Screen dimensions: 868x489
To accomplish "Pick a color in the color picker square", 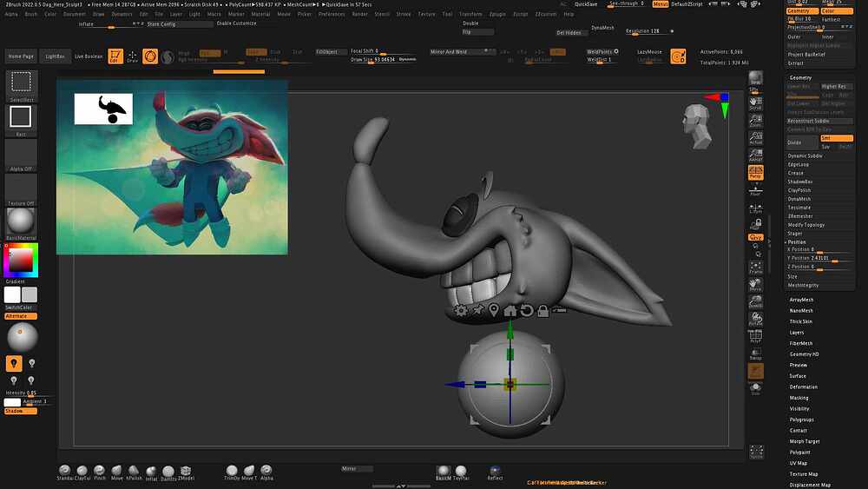I will click(x=21, y=260).
